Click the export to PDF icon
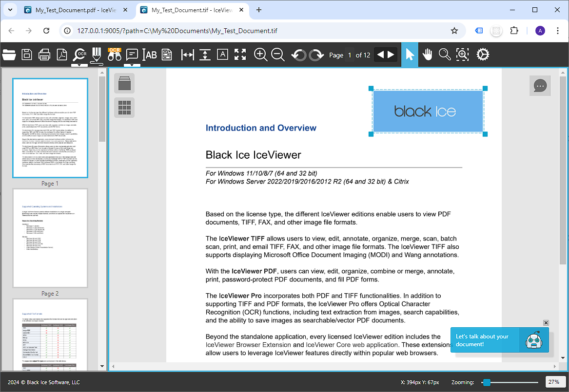This screenshot has width=569, height=392. point(62,55)
